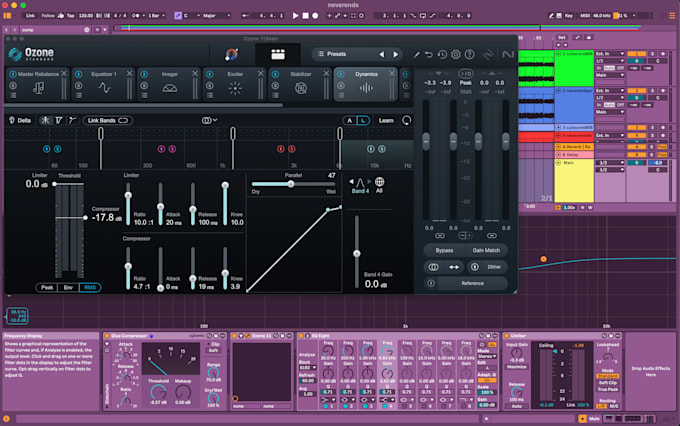Screen dimensions: 680x426
Task: Start playback in Ableton transport
Action: 295,16
